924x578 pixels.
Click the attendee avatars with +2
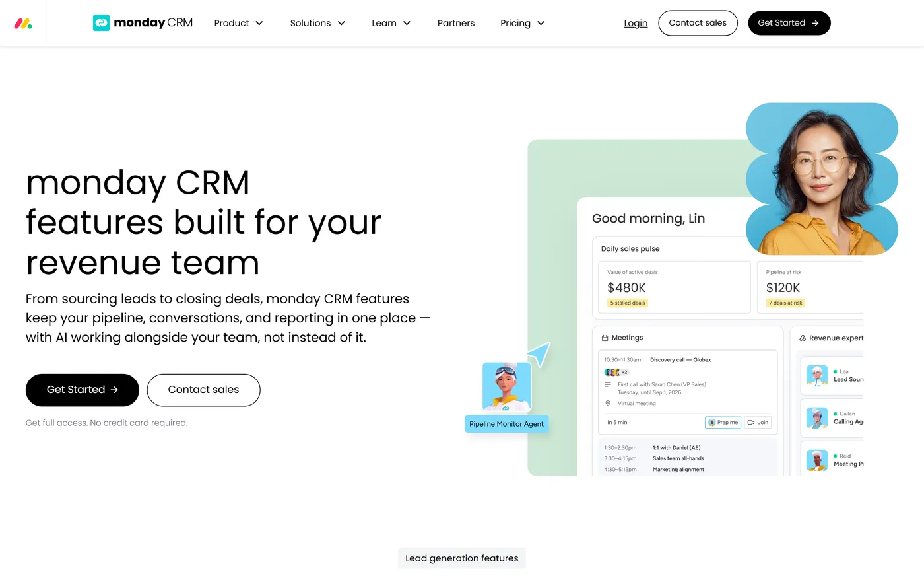tap(616, 372)
